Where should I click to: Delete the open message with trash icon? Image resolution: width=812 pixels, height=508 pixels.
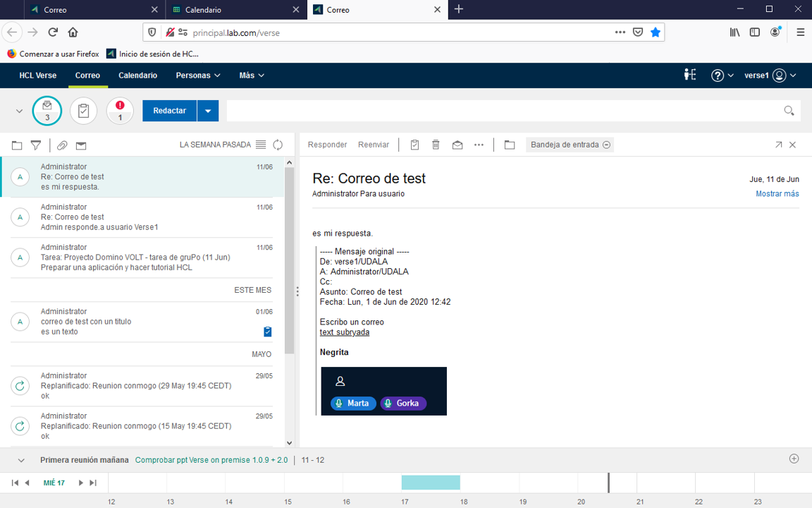pos(436,145)
